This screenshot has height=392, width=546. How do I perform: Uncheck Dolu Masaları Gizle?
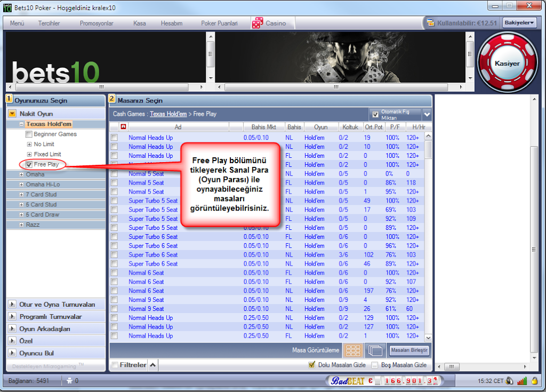click(x=311, y=365)
